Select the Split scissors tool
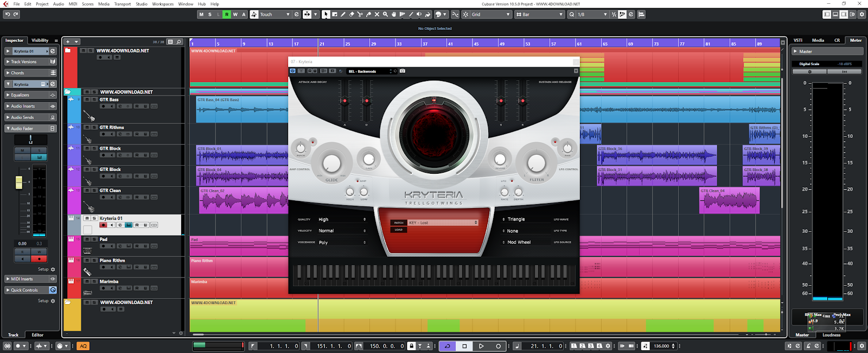 360,15
